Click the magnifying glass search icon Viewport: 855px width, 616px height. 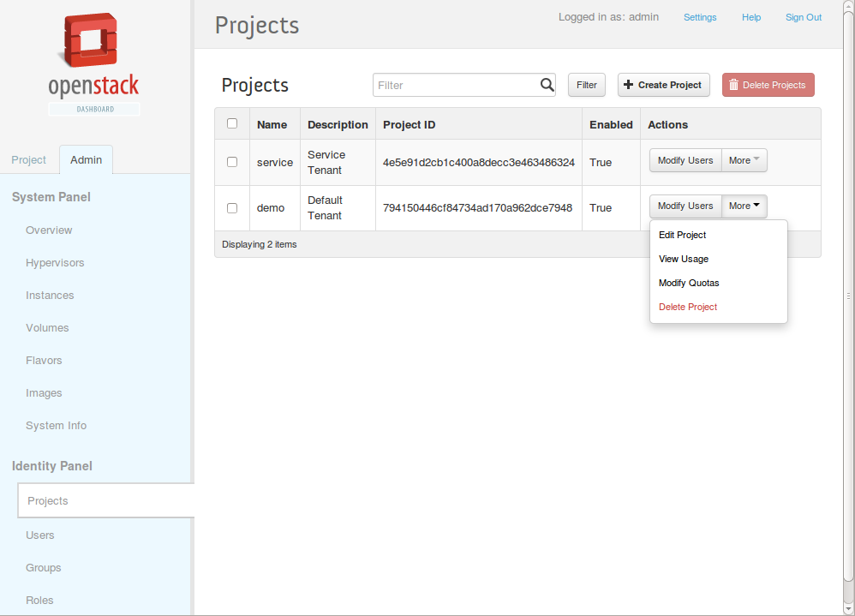pos(547,85)
